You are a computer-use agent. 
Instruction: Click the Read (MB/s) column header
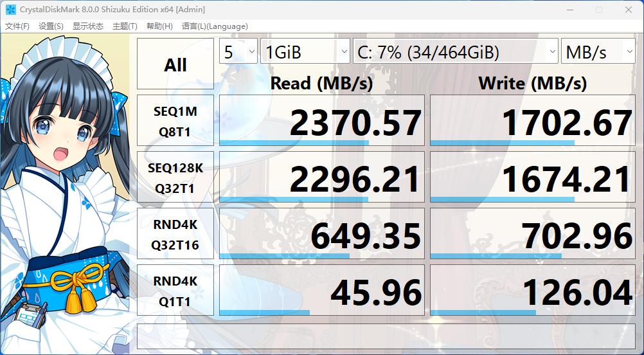(321, 84)
